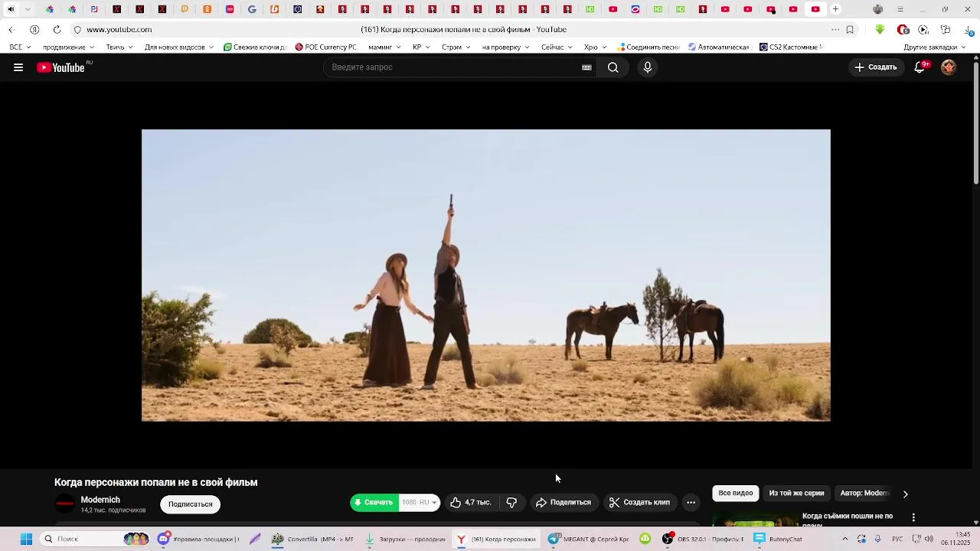Click the www.youtube.com address bar
The height and width of the screenshot is (551, 980).
[119, 30]
